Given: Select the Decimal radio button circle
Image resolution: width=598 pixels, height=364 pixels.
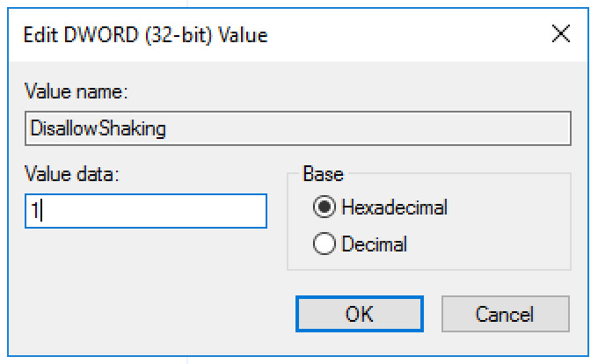Looking at the screenshot, I should tap(325, 244).
